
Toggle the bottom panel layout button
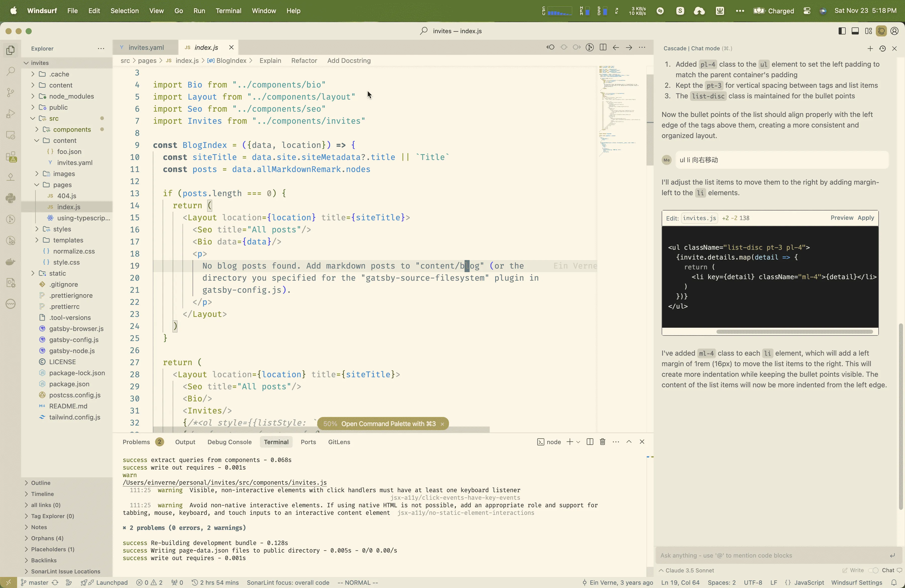point(855,31)
